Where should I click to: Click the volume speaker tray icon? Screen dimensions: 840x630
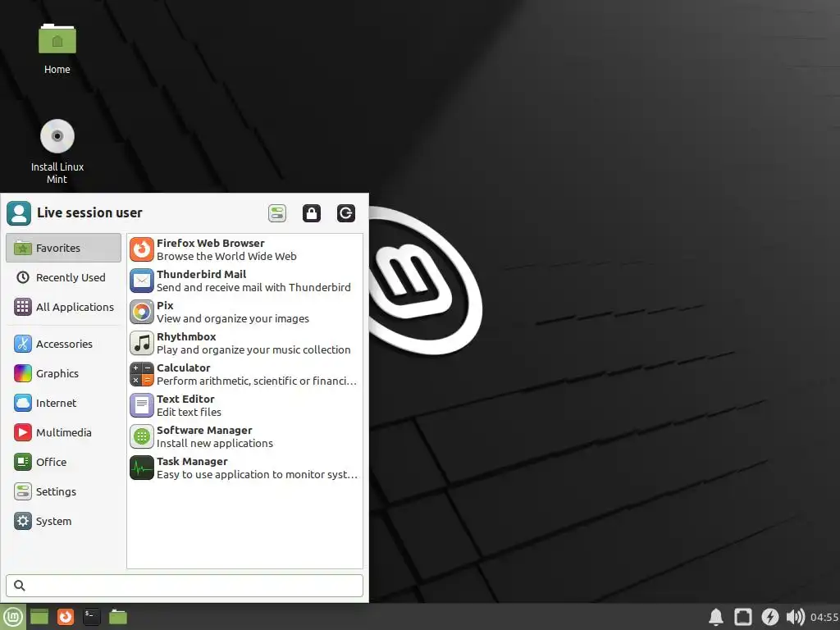click(x=796, y=617)
